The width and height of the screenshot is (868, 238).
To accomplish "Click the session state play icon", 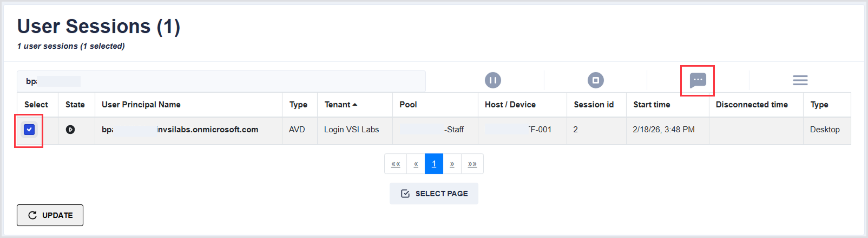I will (x=70, y=130).
